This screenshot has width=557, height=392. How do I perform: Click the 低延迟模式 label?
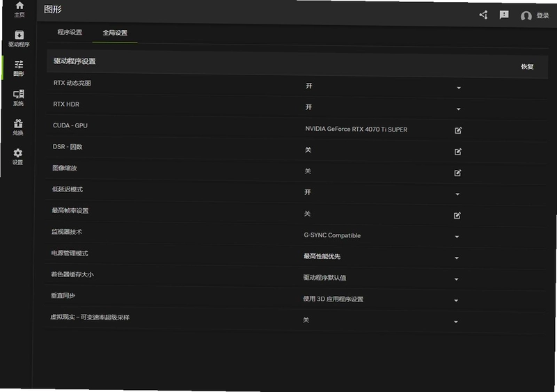pos(67,189)
